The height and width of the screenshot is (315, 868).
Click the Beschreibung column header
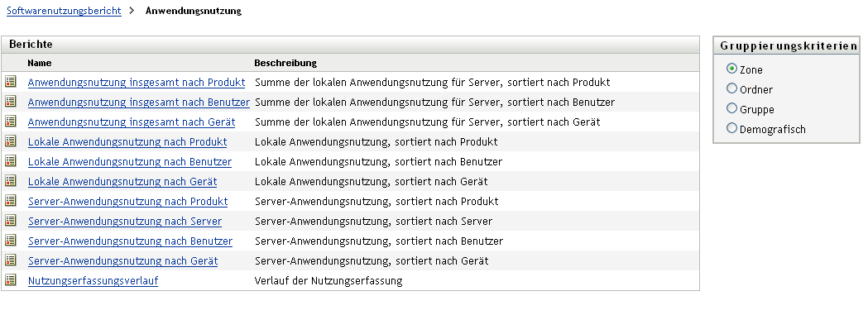coord(285,63)
